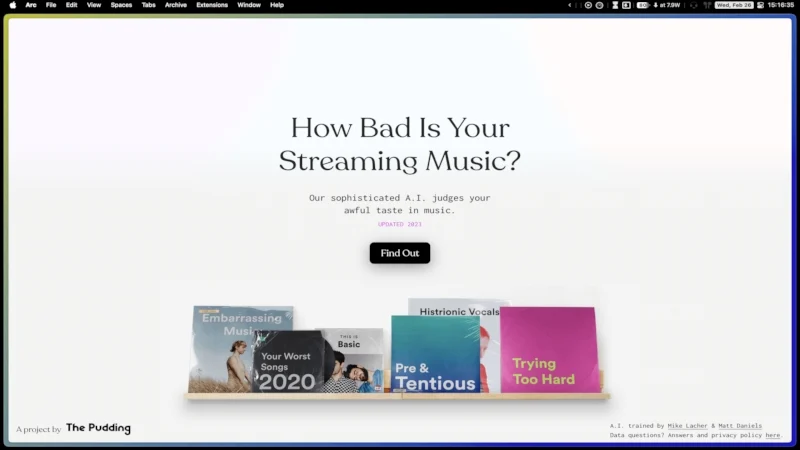The height and width of the screenshot is (450, 800).
Task: Open the Archive menu
Action: click(x=176, y=5)
